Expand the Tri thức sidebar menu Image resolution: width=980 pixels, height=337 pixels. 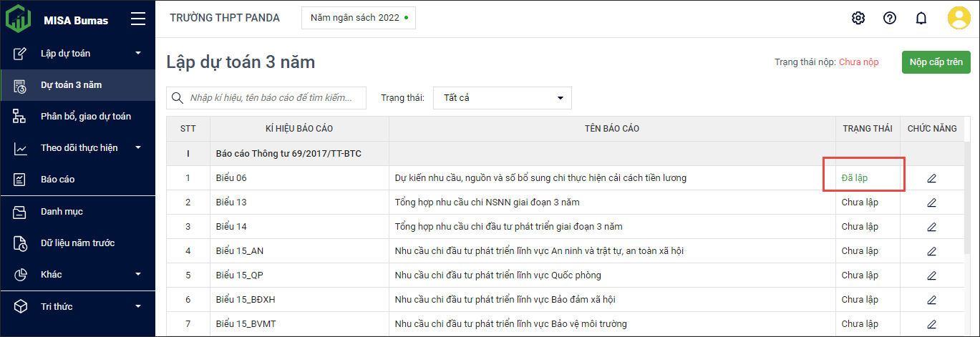tap(77, 307)
